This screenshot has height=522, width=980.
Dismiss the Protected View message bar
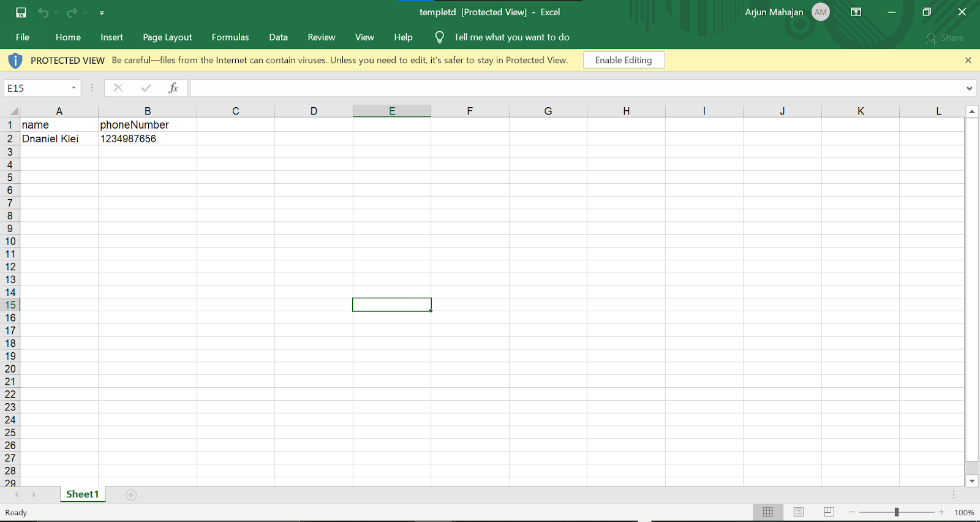(x=968, y=60)
